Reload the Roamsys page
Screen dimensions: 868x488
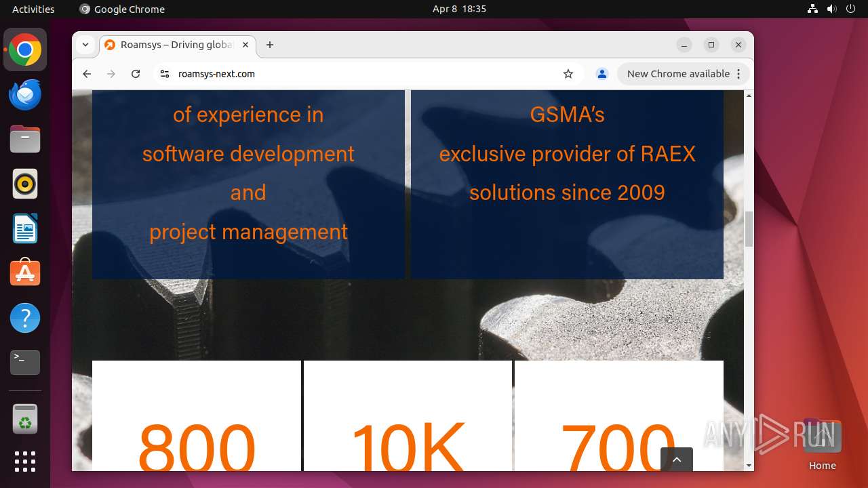[136, 74]
